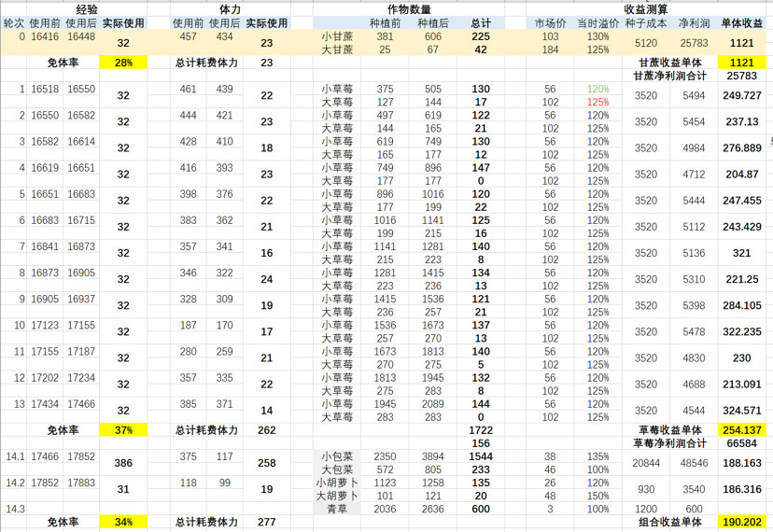Click the 市场价 column header
The image size is (773, 532).
[x=550, y=23]
